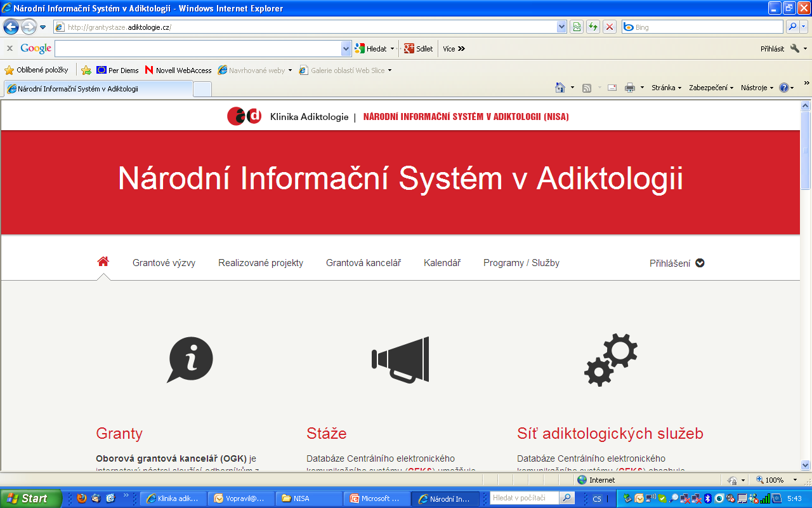Click the Home house icon in command bar
Image resolution: width=812 pixels, height=508 pixels.
(x=560, y=88)
